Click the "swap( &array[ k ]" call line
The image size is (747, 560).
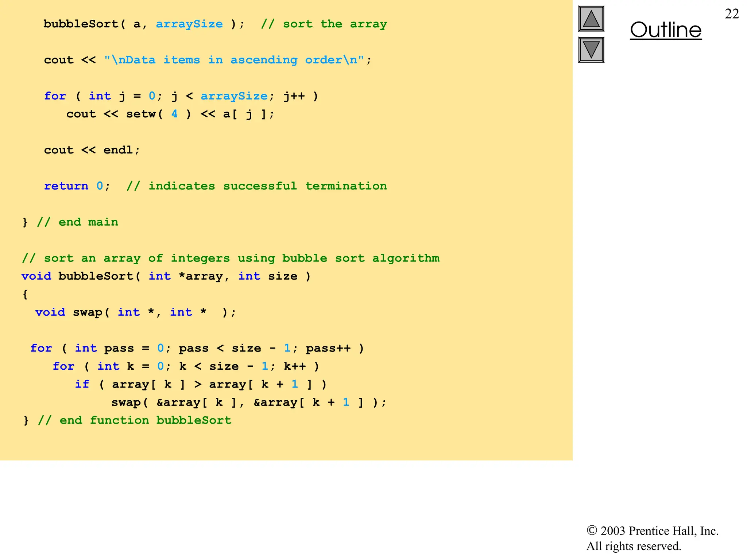point(249,402)
